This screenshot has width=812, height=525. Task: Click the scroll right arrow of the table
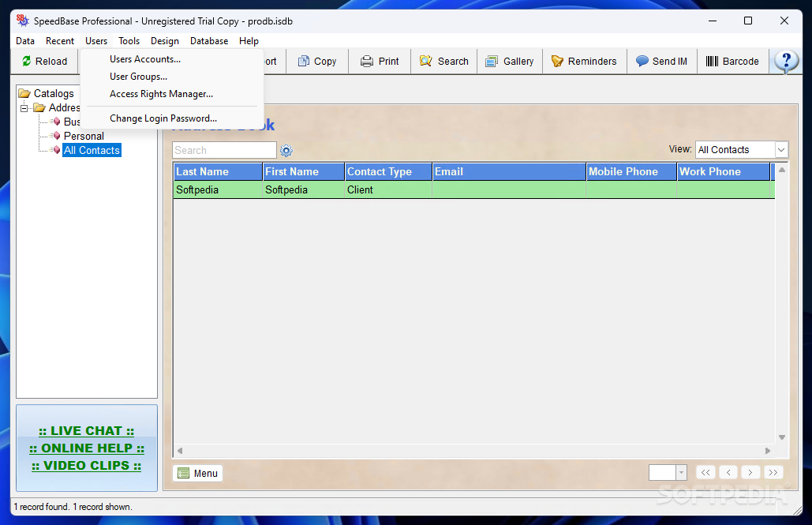click(768, 451)
